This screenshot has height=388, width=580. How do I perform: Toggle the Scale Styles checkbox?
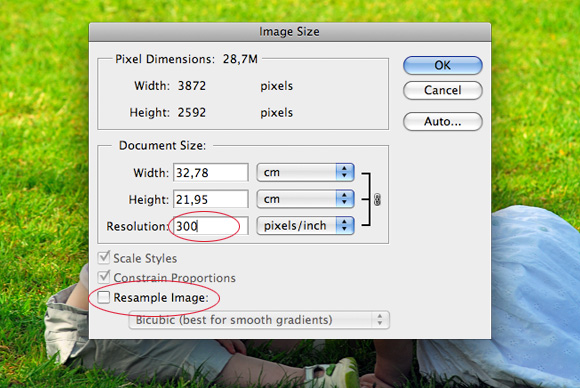tap(104, 257)
